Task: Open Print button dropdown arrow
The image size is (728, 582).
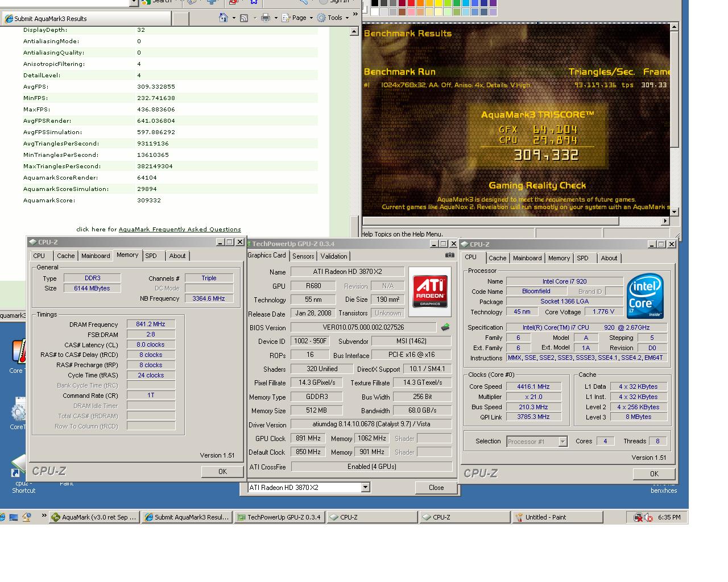Action: [276, 18]
